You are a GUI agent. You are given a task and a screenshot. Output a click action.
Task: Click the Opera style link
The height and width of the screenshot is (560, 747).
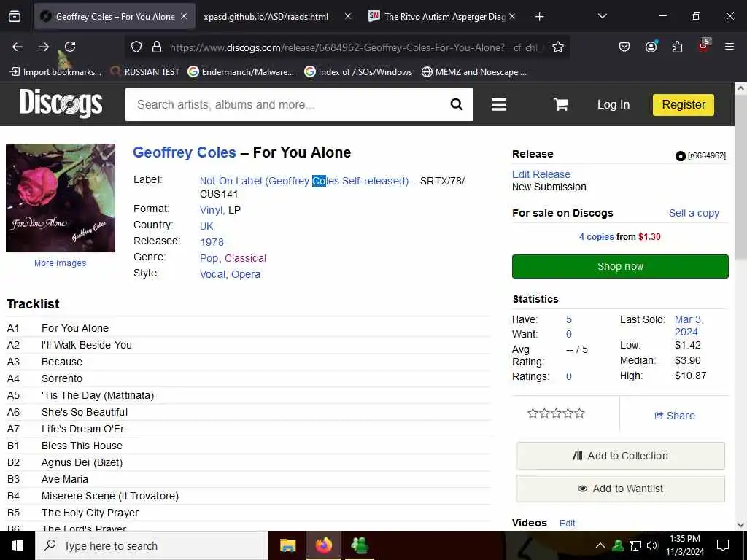coord(246,274)
